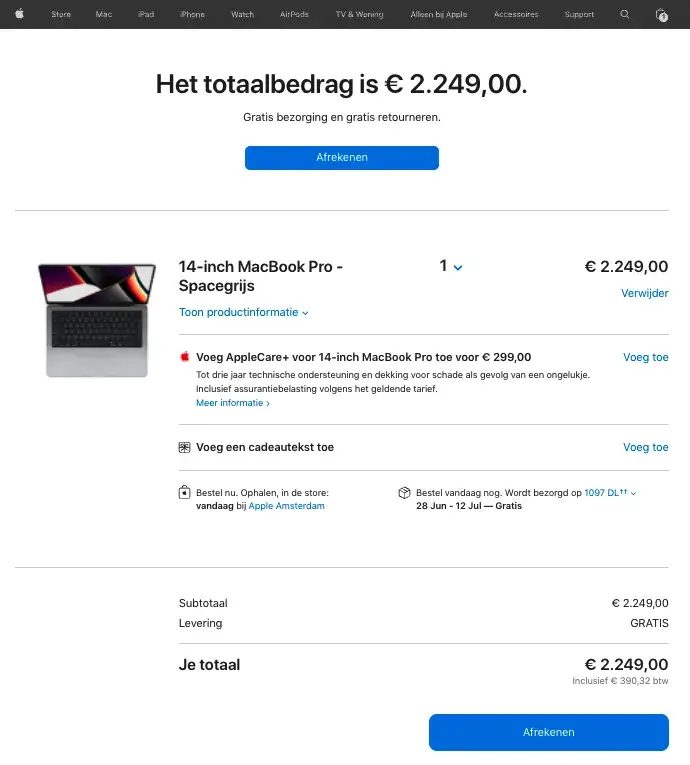The width and height of the screenshot is (690, 765).
Task: Click the Apple logo in navigation bar
Action: point(19,14)
